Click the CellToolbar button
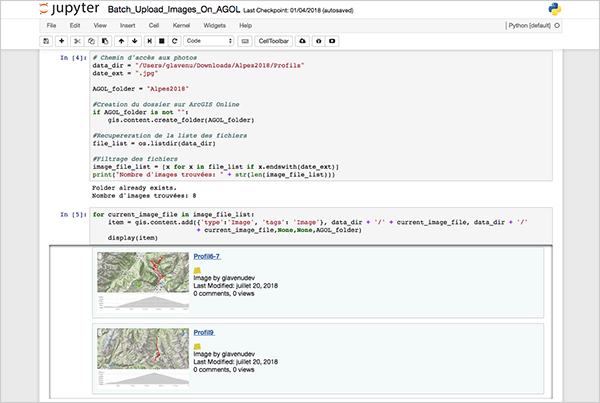The width and height of the screenshot is (600, 403). click(273, 41)
